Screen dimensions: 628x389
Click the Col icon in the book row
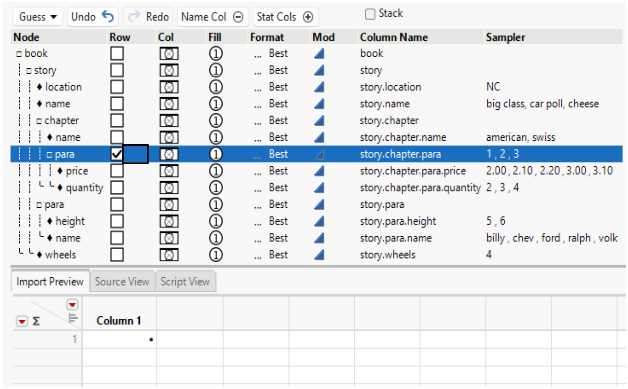pyautogui.click(x=169, y=53)
